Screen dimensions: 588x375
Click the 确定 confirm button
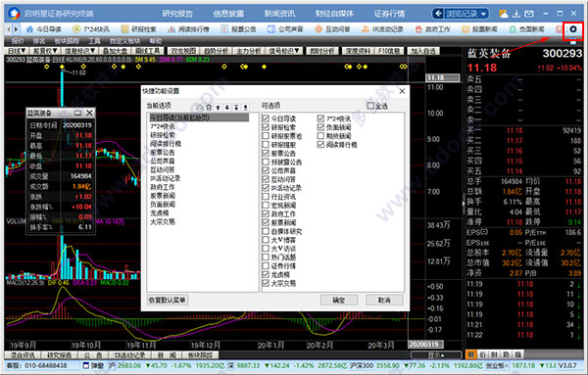click(339, 300)
